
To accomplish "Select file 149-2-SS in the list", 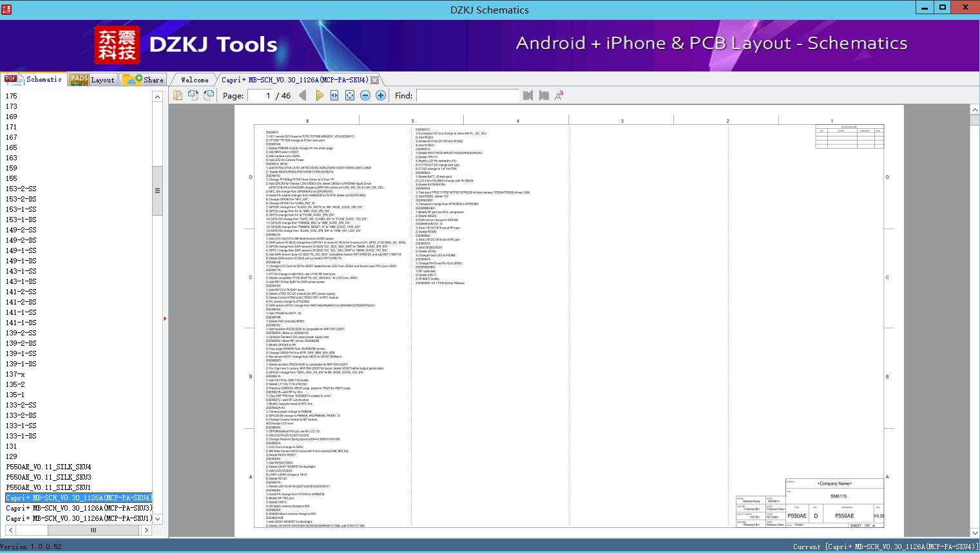I will tap(21, 230).
